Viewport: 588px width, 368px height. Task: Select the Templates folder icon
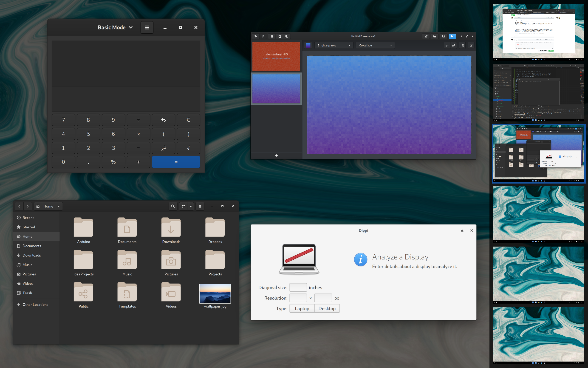coord(127,292)
